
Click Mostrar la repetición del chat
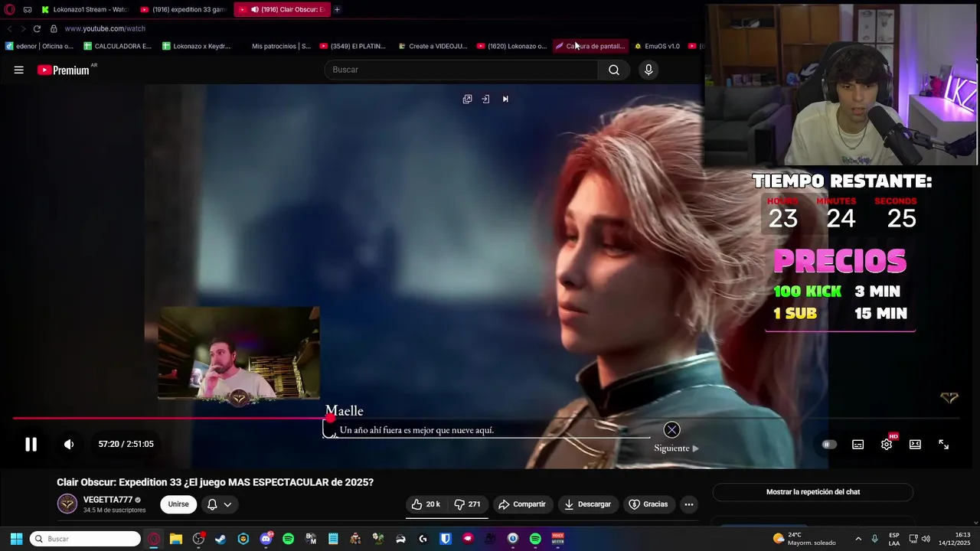point(813,492)
